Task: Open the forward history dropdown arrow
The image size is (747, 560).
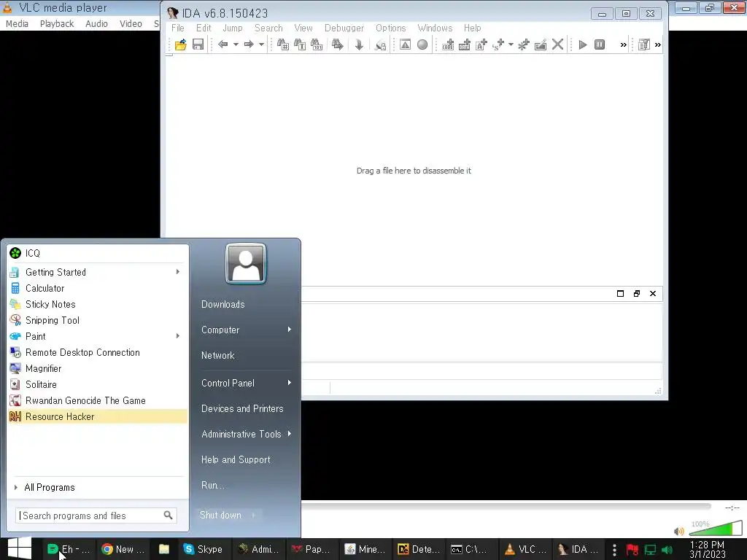Action: [261, 44]
